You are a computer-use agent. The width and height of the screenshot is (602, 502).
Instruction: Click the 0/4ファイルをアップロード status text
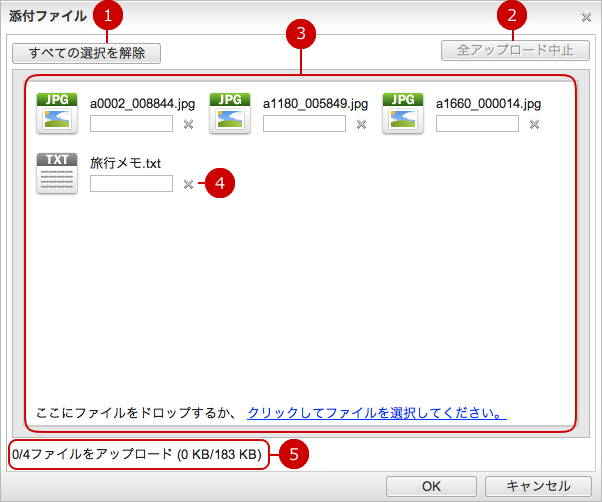tap(137, 454)
